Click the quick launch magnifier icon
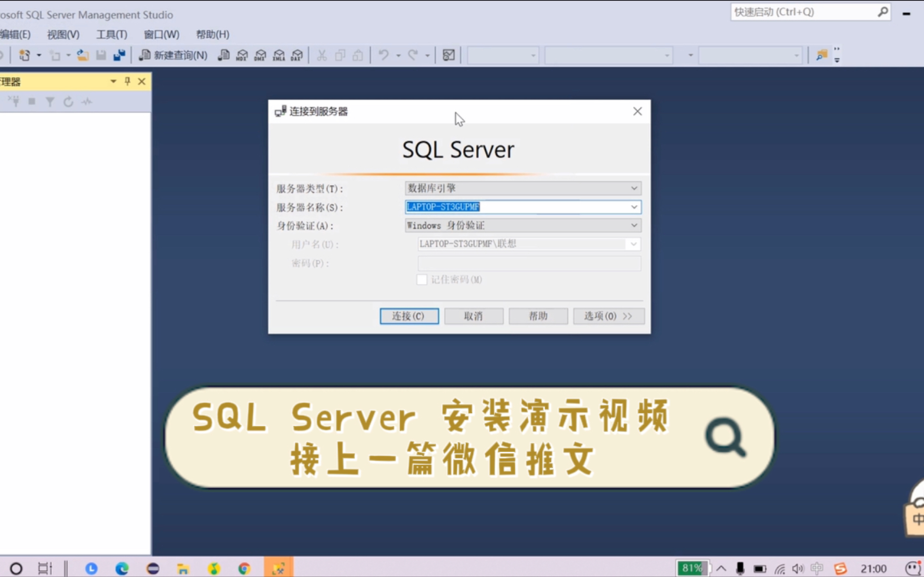 tap(883, 12)
